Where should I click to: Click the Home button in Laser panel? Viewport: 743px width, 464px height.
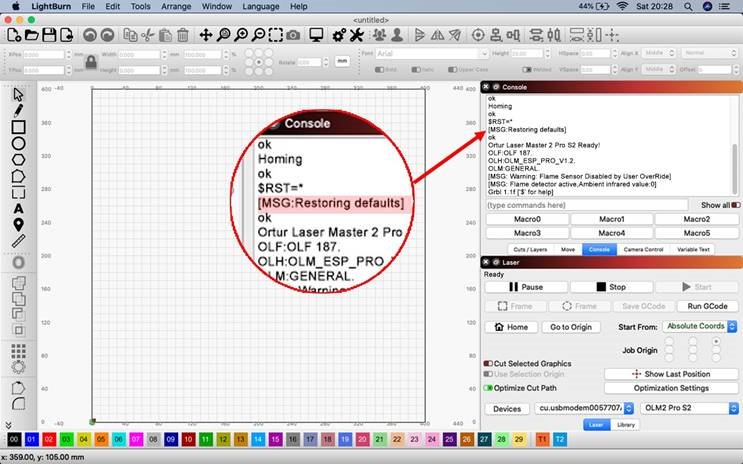coord(511,327)
